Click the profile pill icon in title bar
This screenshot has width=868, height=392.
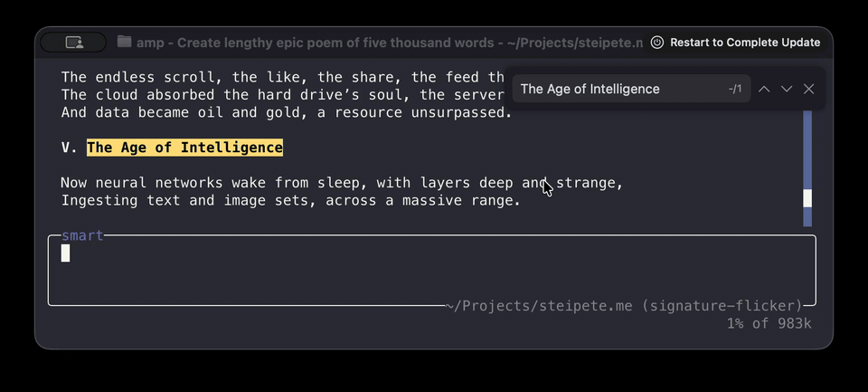(x=73, y=43)
